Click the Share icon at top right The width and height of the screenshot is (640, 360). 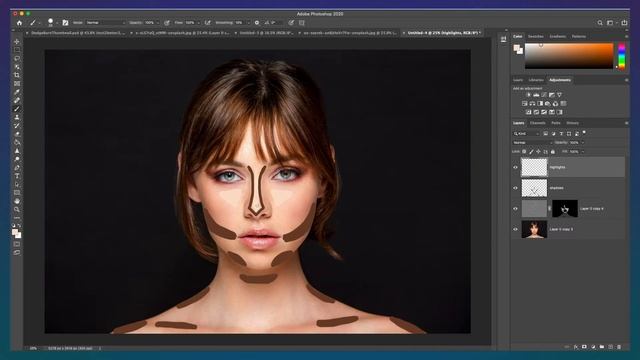click(624, 23)
